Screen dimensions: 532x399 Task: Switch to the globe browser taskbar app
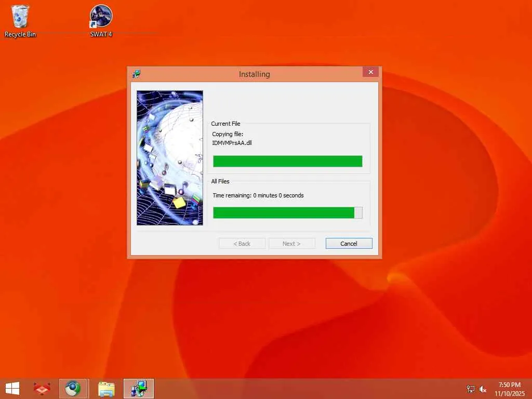[73, 389]
